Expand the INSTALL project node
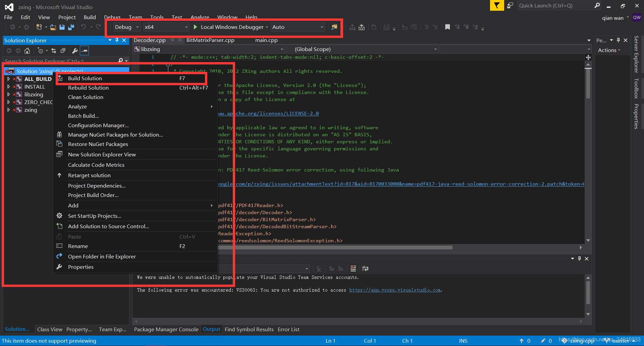 click(8, 87)
